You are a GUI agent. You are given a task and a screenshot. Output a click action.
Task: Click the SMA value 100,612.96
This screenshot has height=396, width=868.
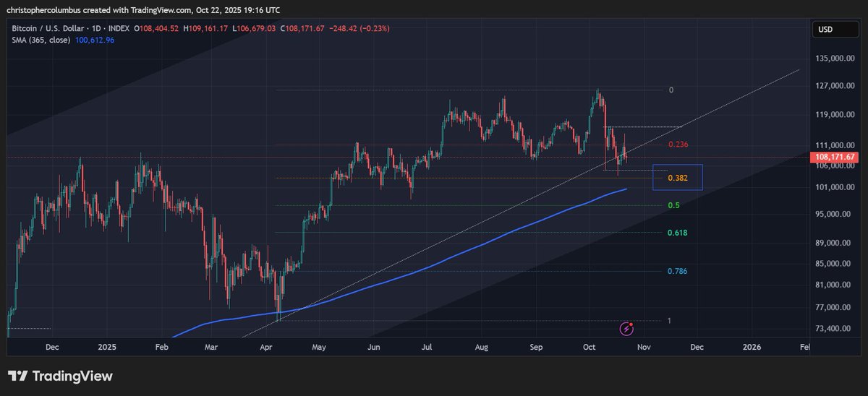94,40
